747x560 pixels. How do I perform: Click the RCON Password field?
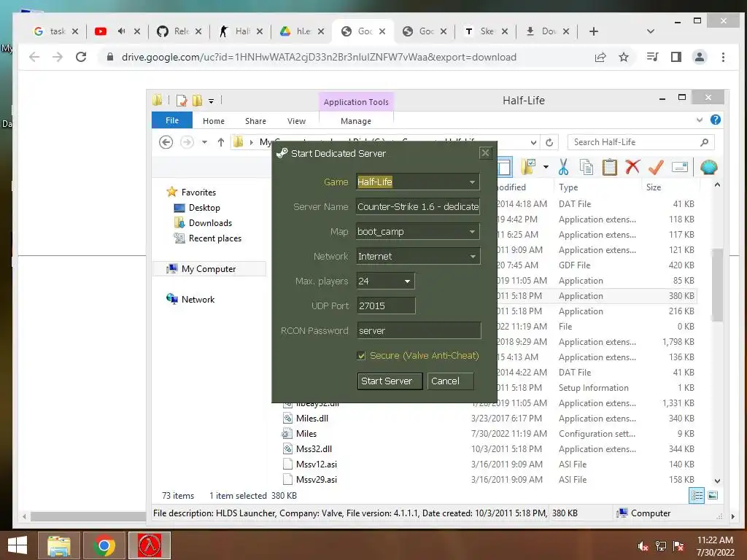click(419, 330)
